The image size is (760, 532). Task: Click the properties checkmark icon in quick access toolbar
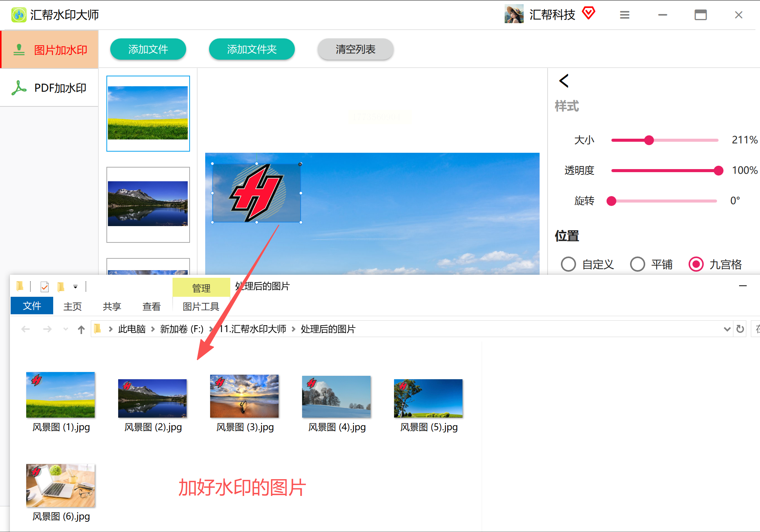[x=44, y=287]
